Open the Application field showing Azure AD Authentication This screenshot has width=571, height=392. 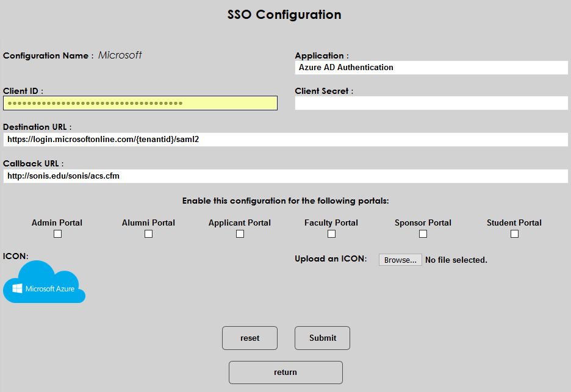(431, 68)
